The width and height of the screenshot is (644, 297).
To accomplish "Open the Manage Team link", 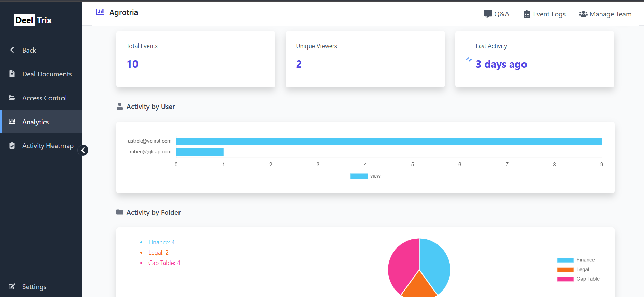I will [605, 14].
